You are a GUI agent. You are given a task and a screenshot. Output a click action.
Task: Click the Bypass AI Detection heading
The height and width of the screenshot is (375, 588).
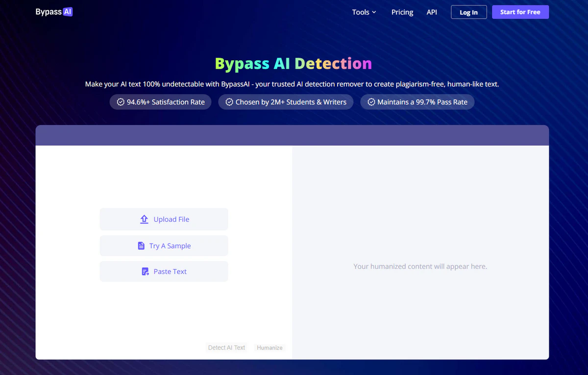point(294,64)
